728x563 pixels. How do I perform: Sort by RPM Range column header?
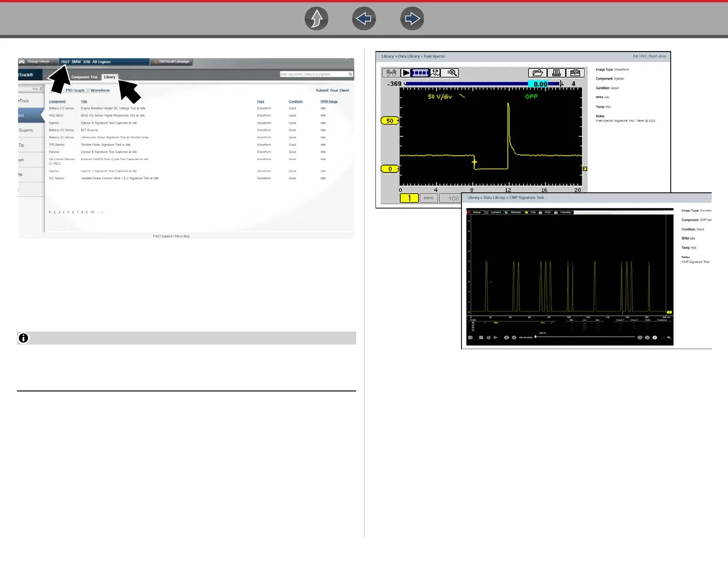point(329,102)
